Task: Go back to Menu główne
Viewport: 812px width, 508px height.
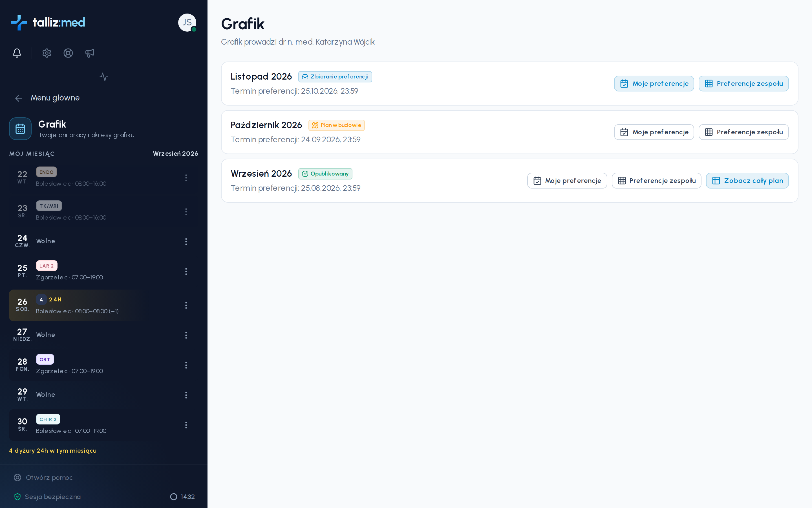Action: 47,98
